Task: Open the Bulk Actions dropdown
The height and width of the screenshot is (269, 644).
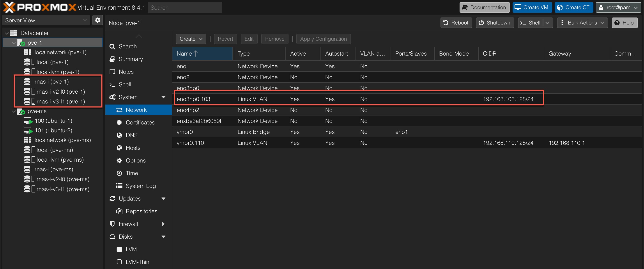Action: 582,23
